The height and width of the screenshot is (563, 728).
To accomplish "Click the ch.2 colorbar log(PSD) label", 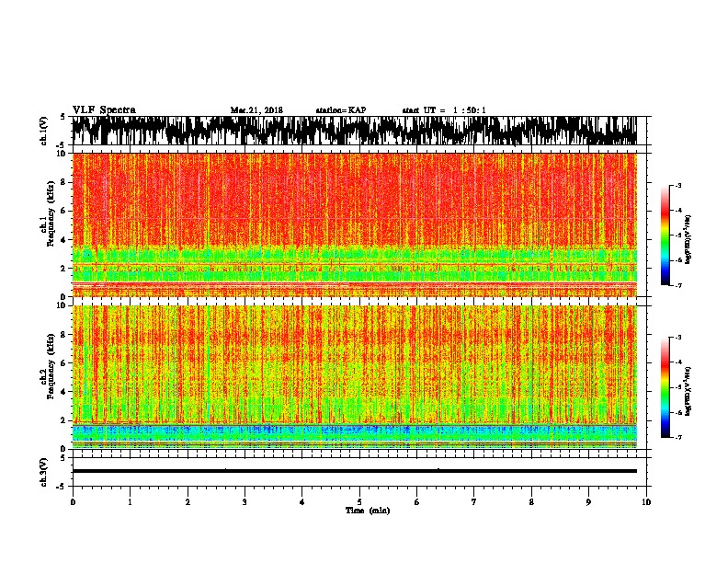I will tap(688, 391).
